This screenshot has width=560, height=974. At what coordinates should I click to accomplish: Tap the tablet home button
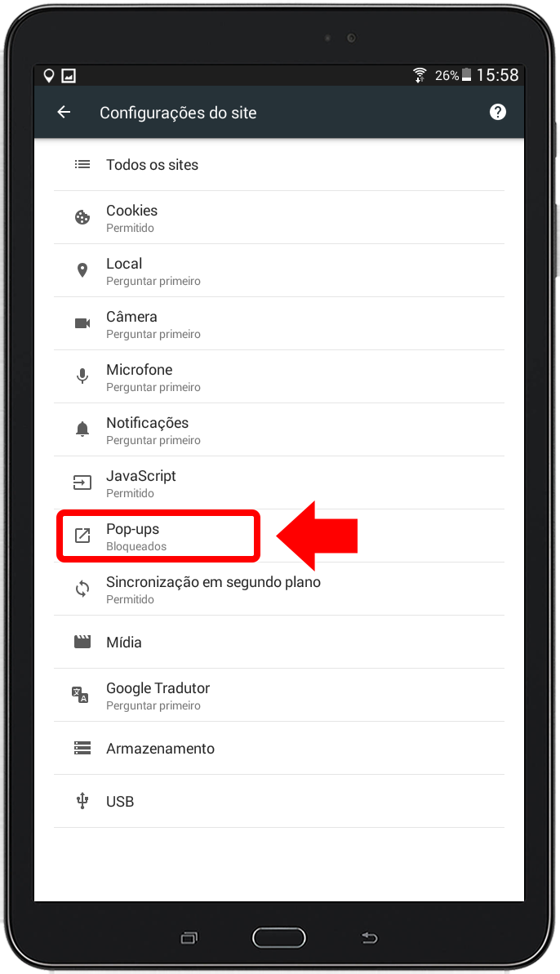[x=278, y=937]
